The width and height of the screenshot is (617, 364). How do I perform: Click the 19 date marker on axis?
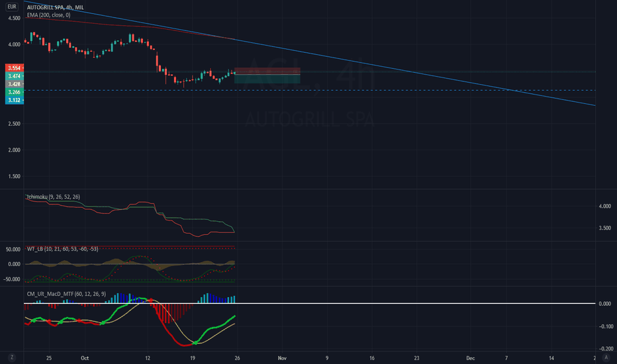point(193,358)
